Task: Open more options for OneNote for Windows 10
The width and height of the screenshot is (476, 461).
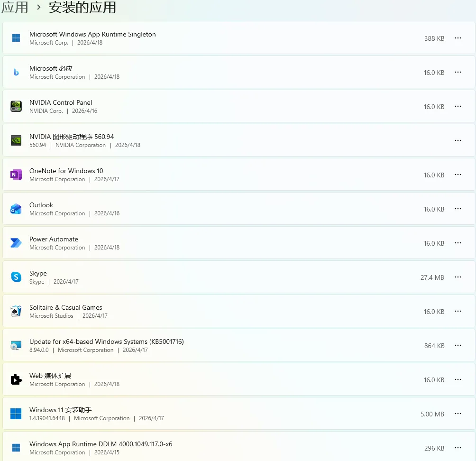Action: (458, 175)
